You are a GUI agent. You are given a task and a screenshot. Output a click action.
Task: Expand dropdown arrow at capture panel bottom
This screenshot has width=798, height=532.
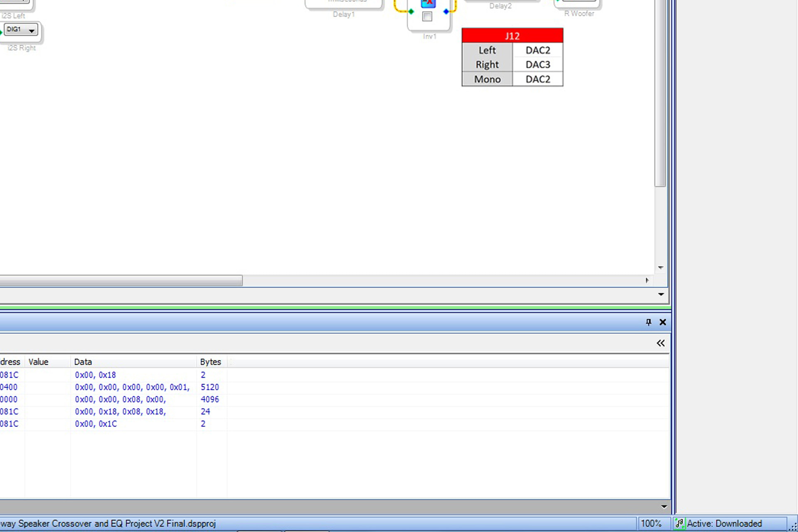click(x=664, y=507)
